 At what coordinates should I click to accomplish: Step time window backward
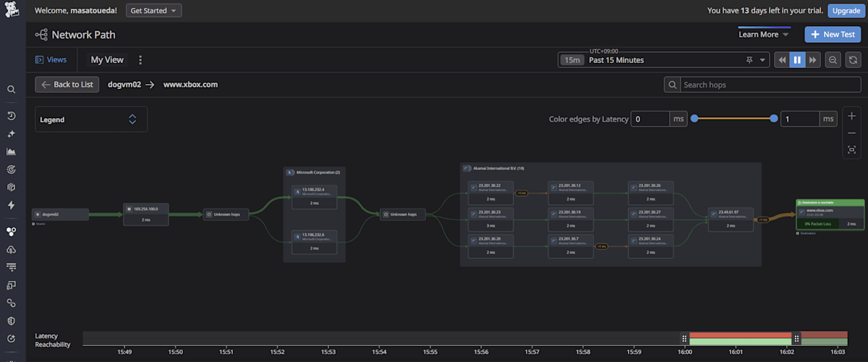[x=782, y=60]
